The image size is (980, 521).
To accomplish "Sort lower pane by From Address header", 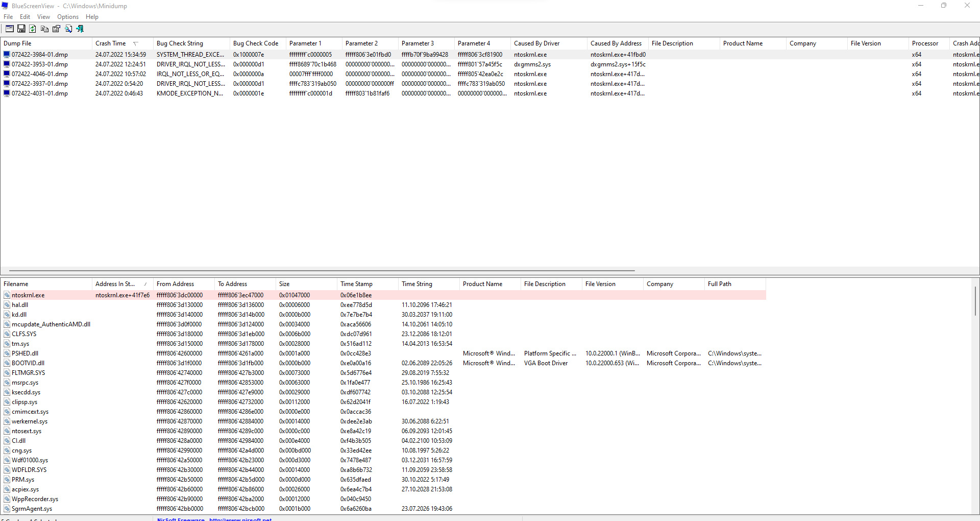I will [x=184, y=284].
